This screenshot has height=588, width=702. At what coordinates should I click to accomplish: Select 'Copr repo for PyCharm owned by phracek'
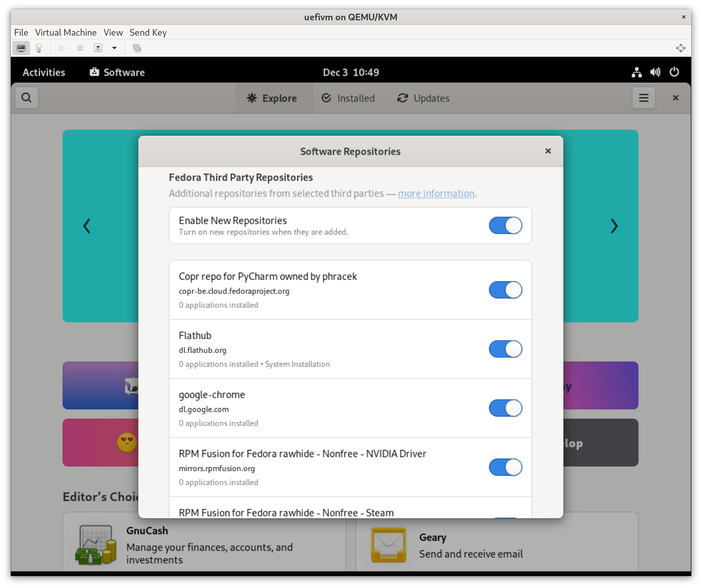[x=268, y=276]
